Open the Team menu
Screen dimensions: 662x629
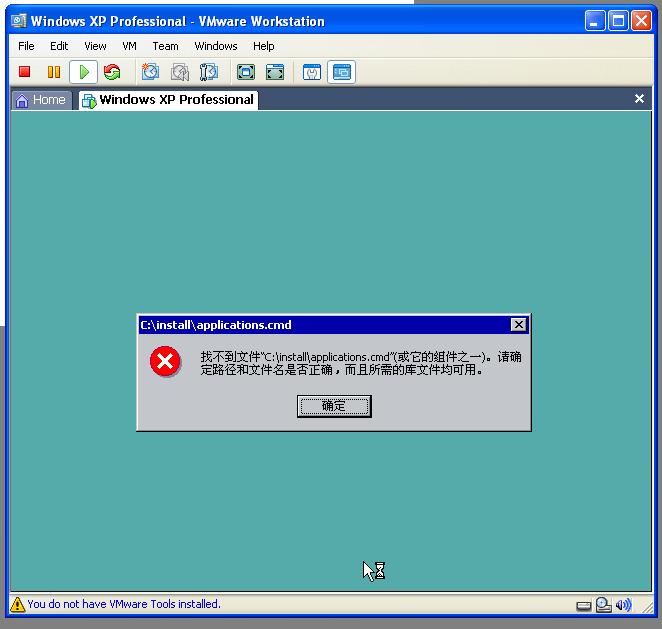[x=165, y=46]
